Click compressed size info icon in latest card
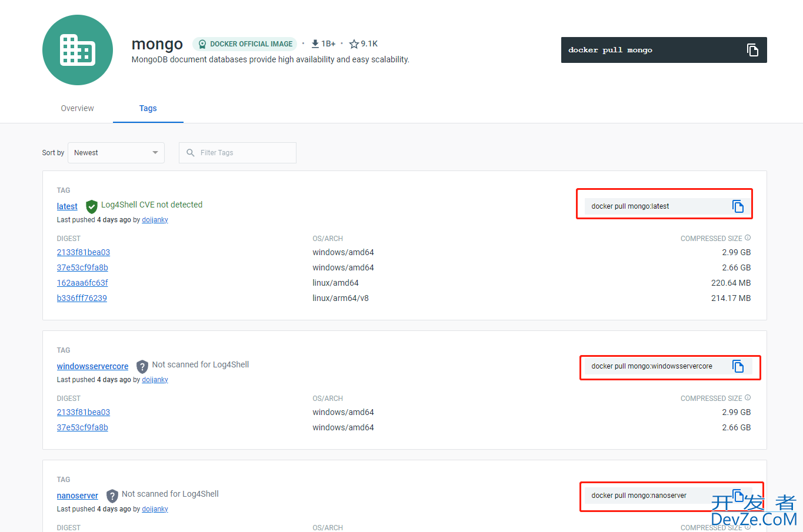 pos(748,238)
